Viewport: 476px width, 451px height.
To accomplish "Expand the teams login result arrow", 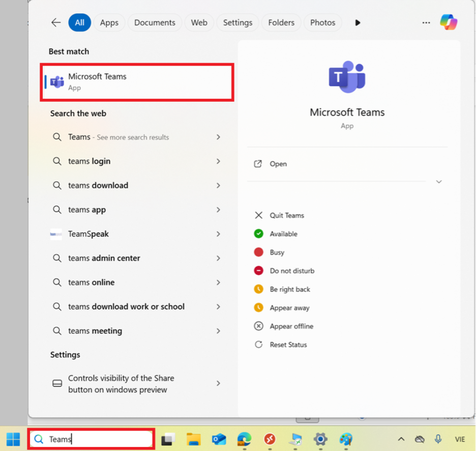I will 218,161.
